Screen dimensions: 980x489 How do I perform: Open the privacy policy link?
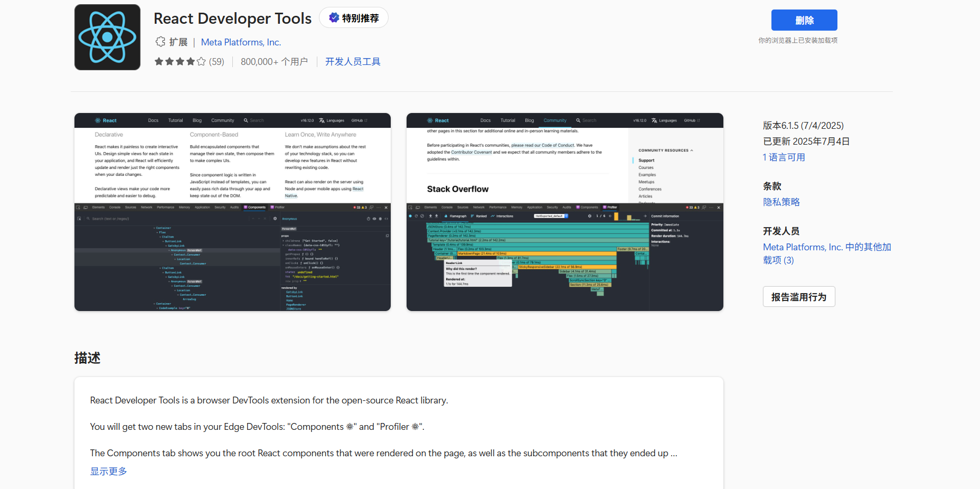[x=781, y=202]
